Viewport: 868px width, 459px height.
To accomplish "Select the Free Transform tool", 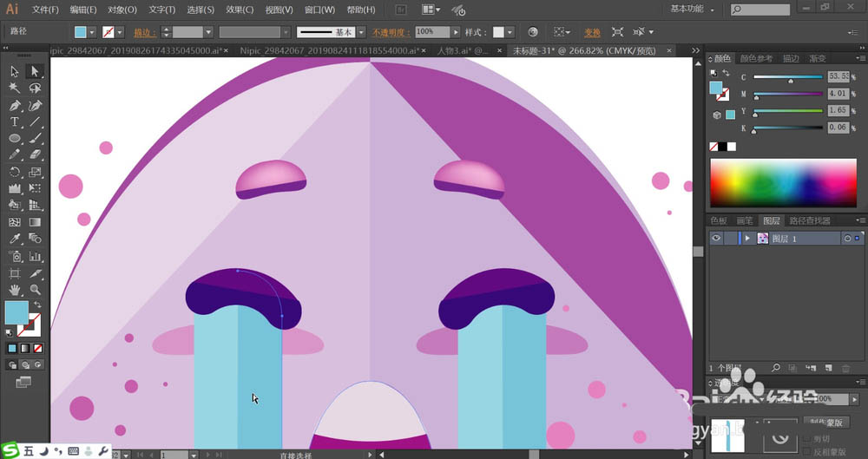I will (35, 189).
